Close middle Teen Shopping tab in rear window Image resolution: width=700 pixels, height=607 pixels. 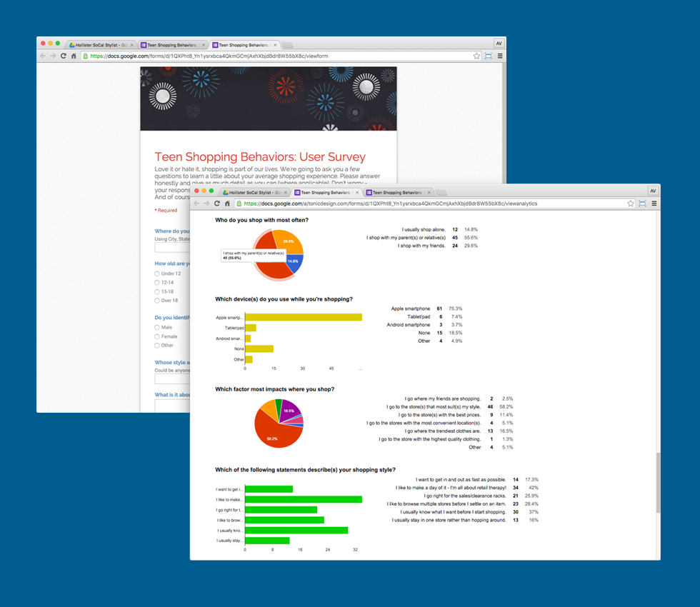204,45
